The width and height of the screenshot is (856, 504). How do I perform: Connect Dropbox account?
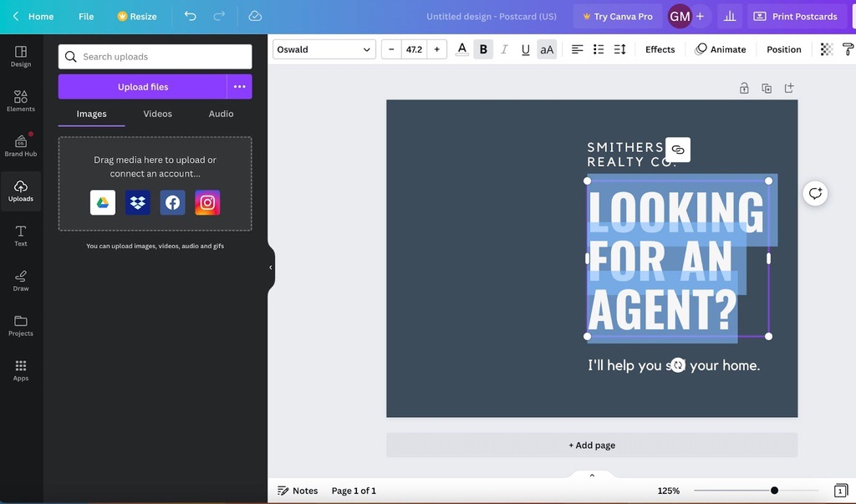[138, 202]
